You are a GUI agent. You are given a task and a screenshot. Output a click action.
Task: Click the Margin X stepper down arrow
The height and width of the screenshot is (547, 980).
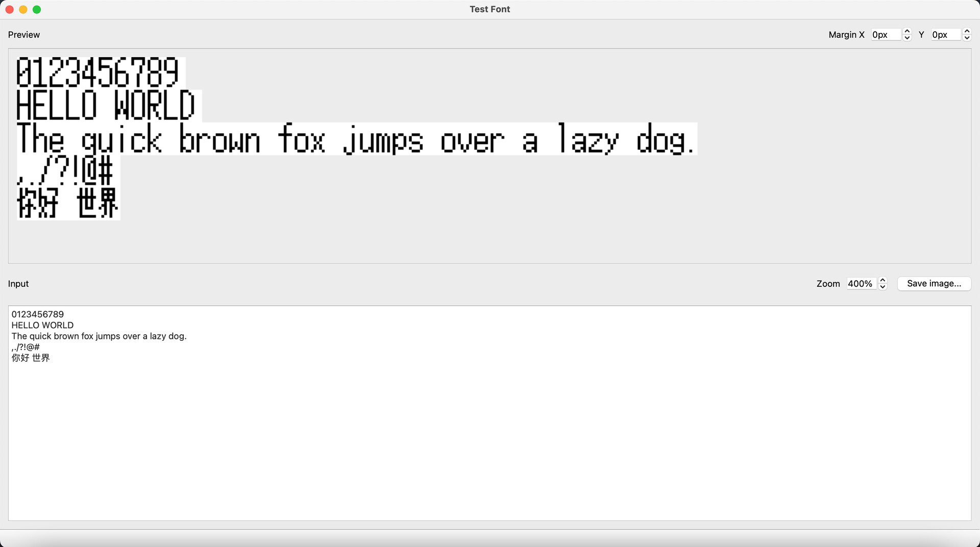906,37
